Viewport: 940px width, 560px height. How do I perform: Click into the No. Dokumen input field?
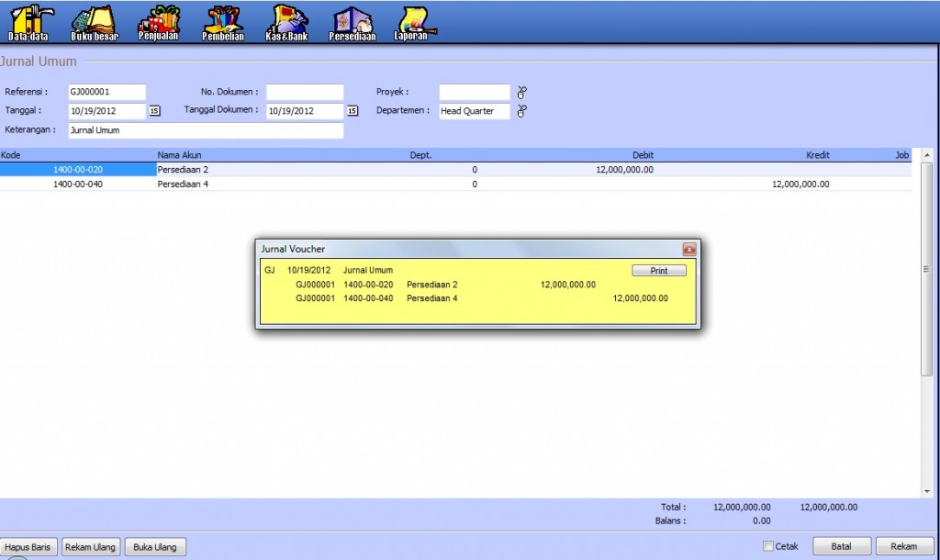(305, 92)
